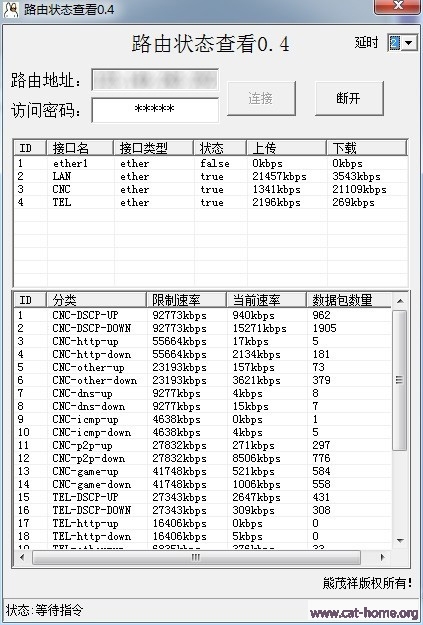Select the CNC-dns-up row
This screenshot has height=625, width=423.
pyautogui.click(x=203, y=393)
